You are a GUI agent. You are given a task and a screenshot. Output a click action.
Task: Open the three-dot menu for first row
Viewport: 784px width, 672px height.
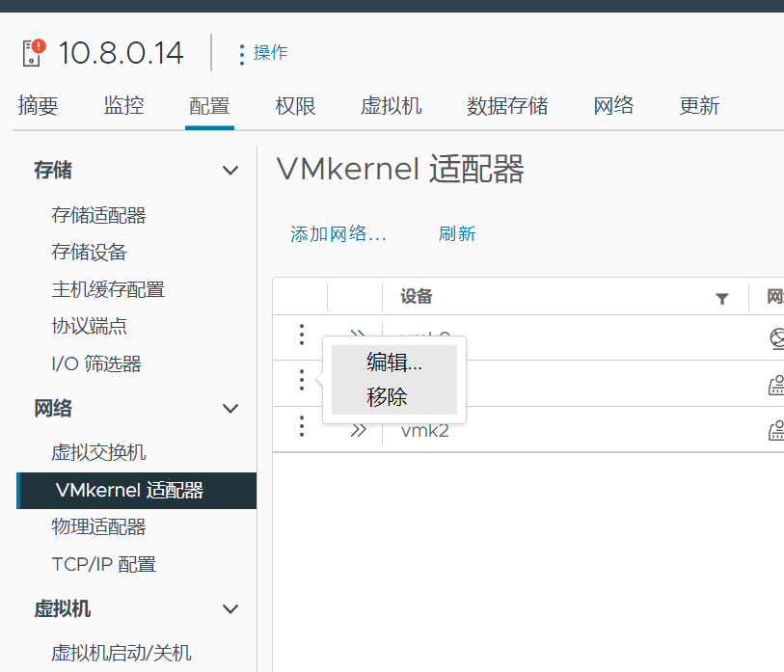click(302, 336)
